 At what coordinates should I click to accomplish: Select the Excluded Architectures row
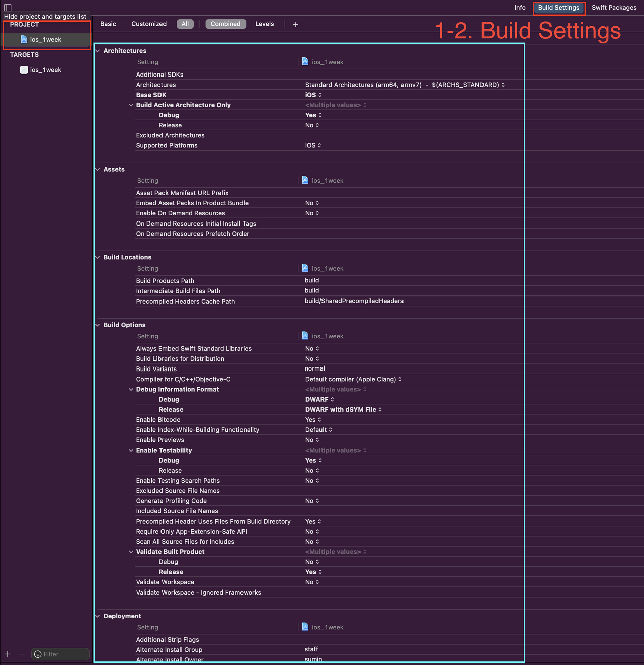coord(329,135)
